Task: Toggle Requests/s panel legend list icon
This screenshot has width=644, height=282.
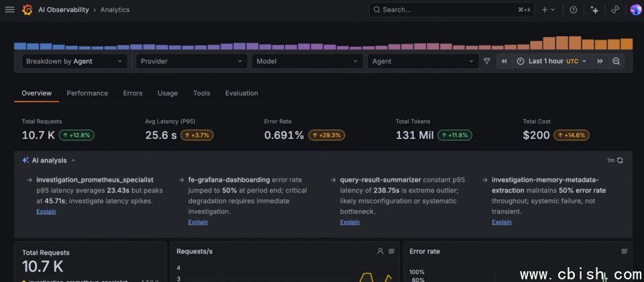Action: point(392,251)
